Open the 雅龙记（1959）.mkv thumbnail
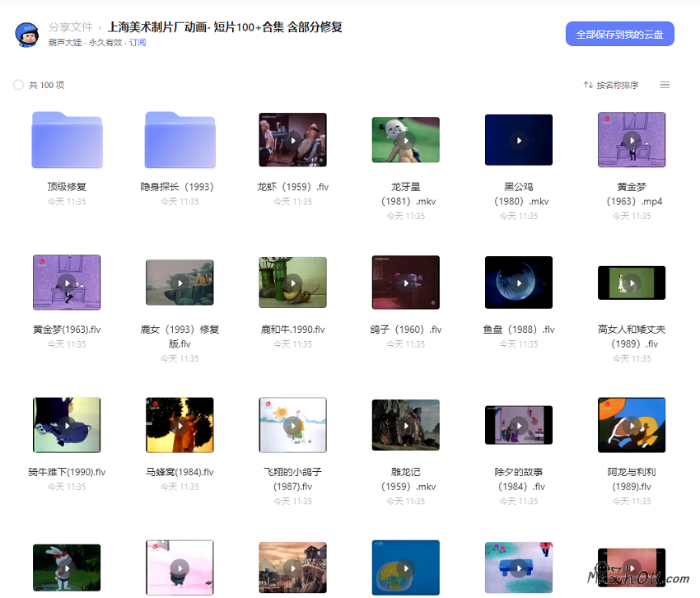Screen dimensions: 700x598 point(405,425)
